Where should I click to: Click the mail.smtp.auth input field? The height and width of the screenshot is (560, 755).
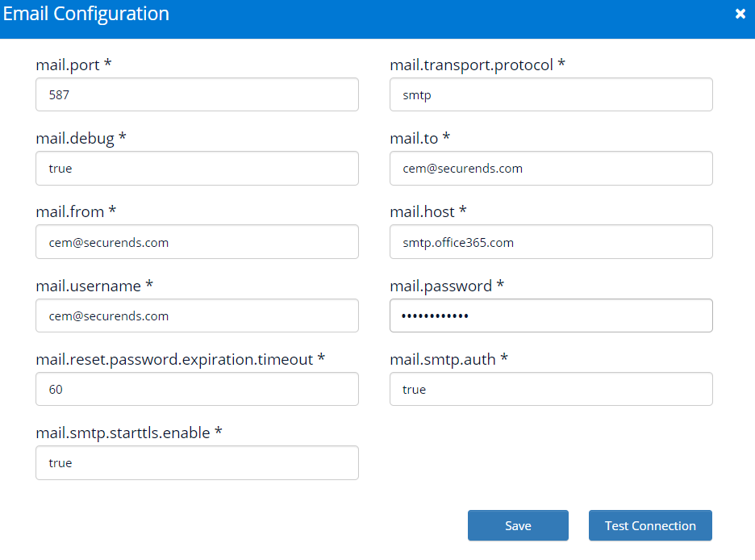(551, 389)
